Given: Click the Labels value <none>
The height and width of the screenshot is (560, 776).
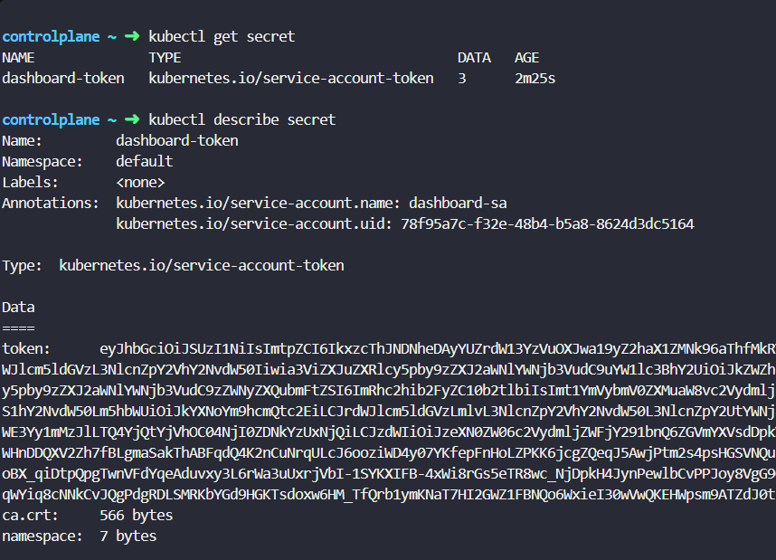Looking at the screenshot, I should pos(141,183).
